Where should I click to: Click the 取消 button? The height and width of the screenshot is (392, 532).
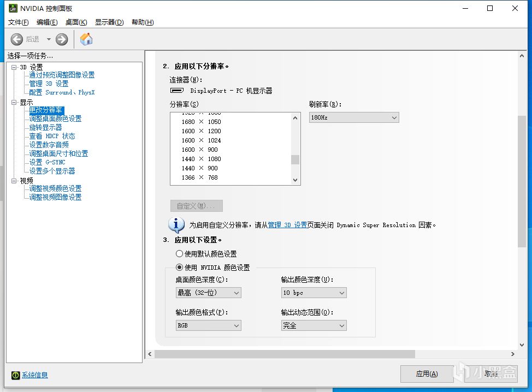pos(491,374)
